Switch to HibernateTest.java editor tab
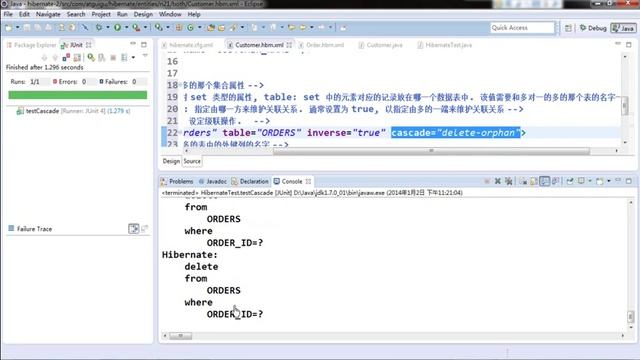The image size is (640, 360). tap(444, 45)
